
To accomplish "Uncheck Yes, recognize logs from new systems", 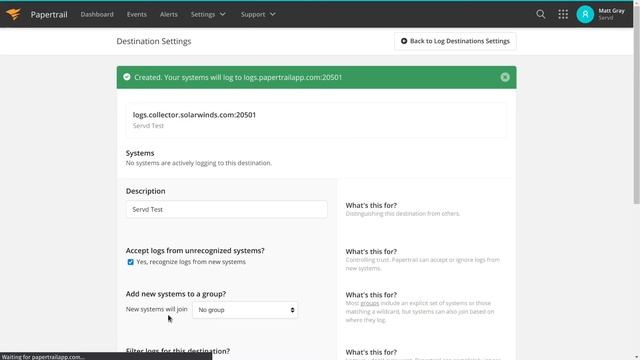I will [130, 262].
